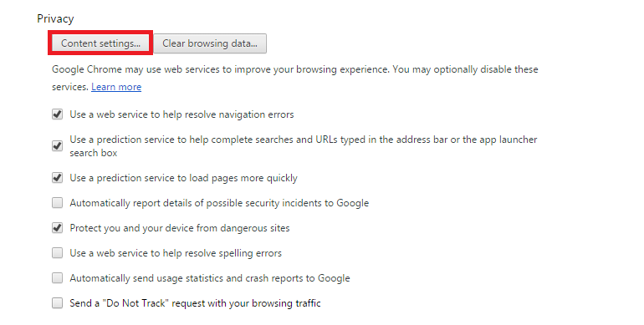
Task: Uncheck the complete searches and URLs prediction checkbox
Action: click(x=57, y=145)
